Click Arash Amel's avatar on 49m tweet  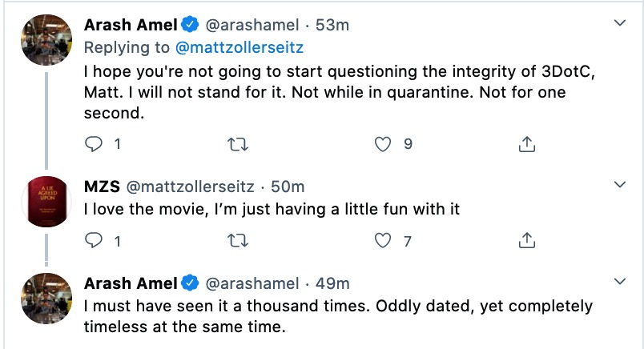46,299
